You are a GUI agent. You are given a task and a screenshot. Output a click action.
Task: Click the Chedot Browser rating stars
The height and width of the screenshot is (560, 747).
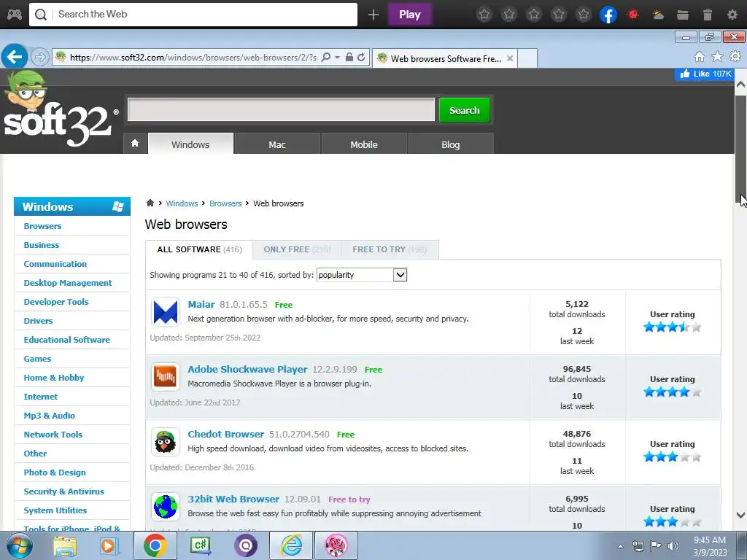672,456
